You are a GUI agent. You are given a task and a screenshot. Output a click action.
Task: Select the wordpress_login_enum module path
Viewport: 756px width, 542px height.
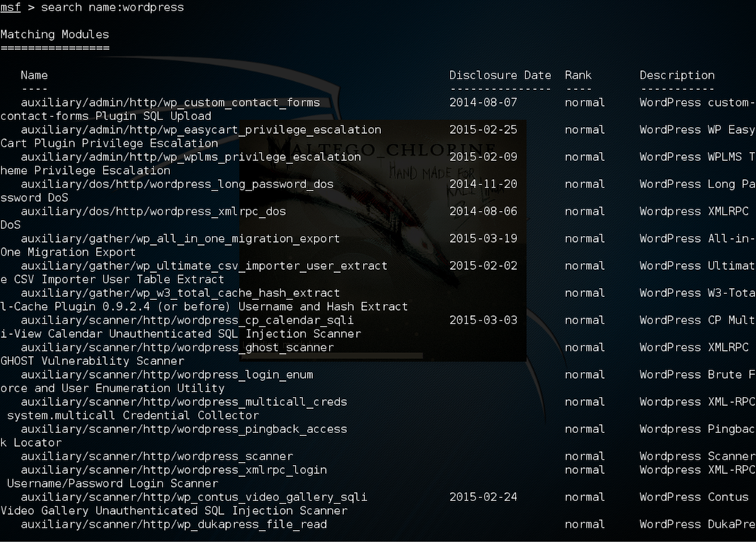tap(167, 375)
